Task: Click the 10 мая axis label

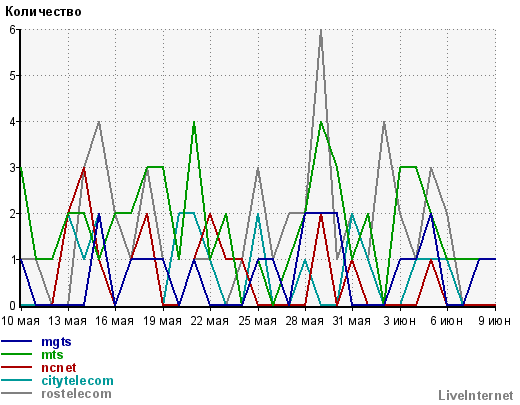Action: pos(20,321)
